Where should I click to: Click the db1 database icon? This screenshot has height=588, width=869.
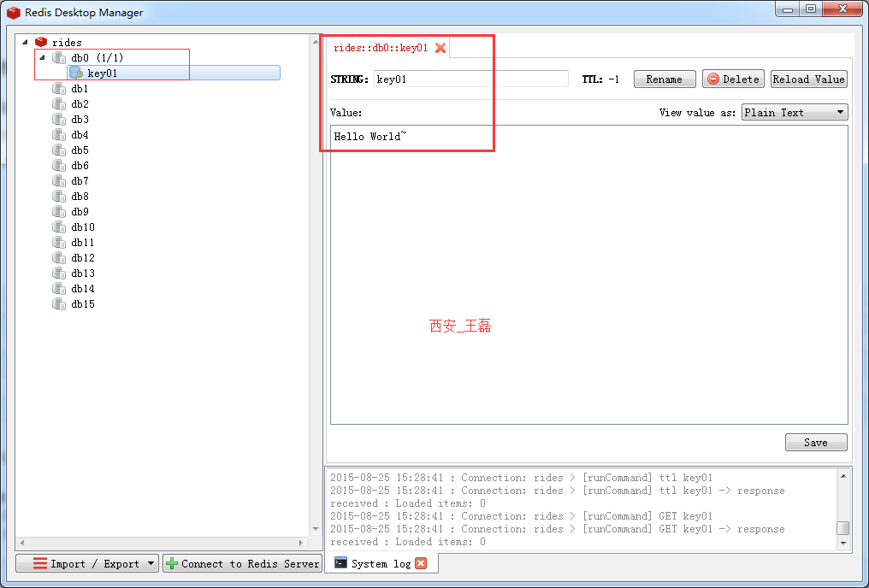(x=59, y=89)
